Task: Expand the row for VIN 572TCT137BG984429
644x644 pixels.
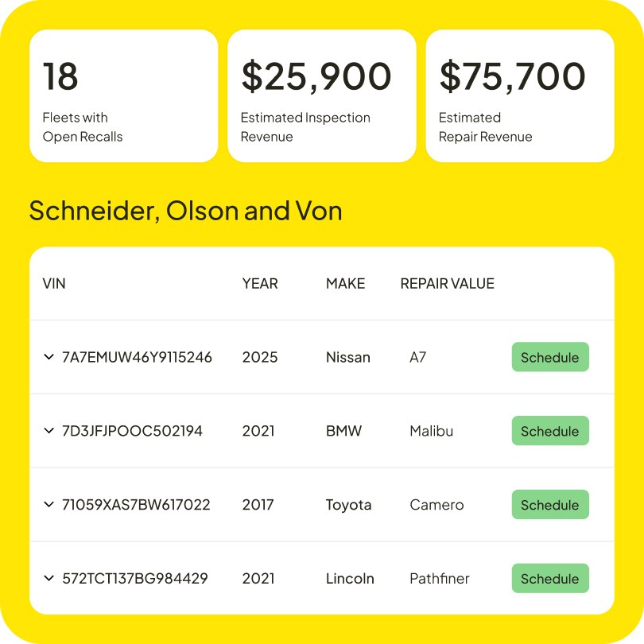Action: pyautogui.click(x=48, y=579)
